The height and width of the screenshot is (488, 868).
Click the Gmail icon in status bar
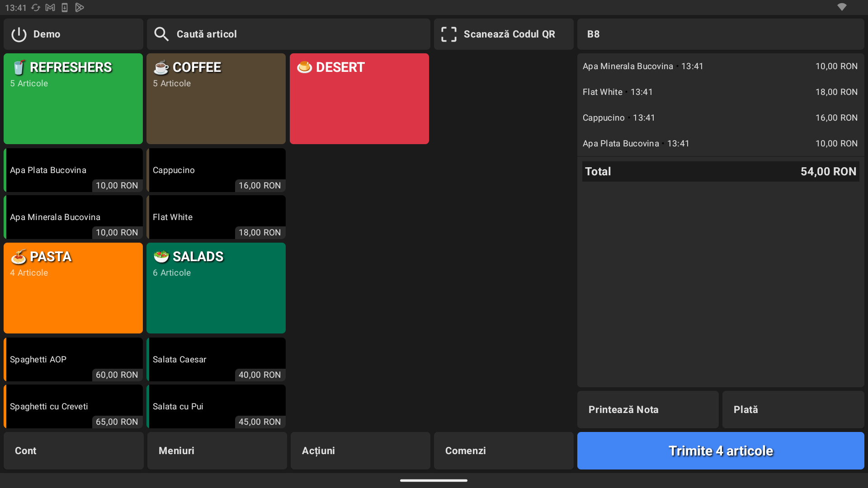click(x=50, y=8)
